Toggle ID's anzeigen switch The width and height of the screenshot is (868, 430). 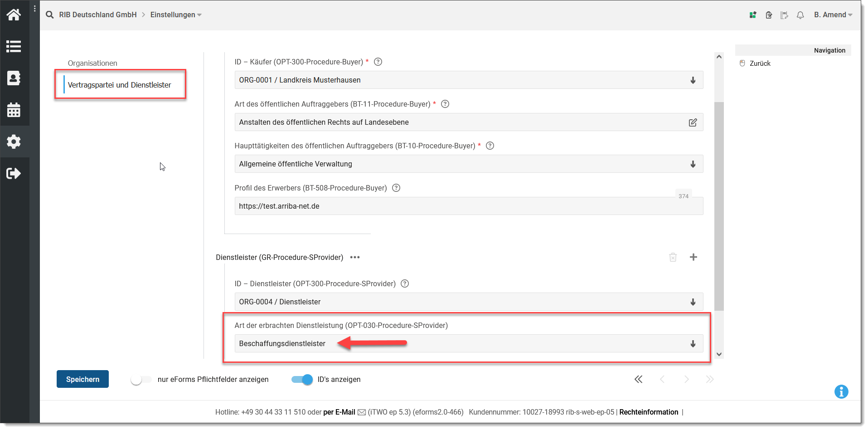pyautogui.click(x=302, y=380)
